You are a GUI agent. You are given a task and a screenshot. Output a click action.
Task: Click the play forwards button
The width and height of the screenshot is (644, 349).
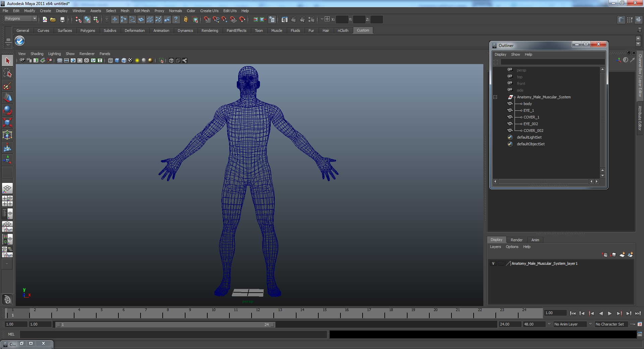[610, 313]
